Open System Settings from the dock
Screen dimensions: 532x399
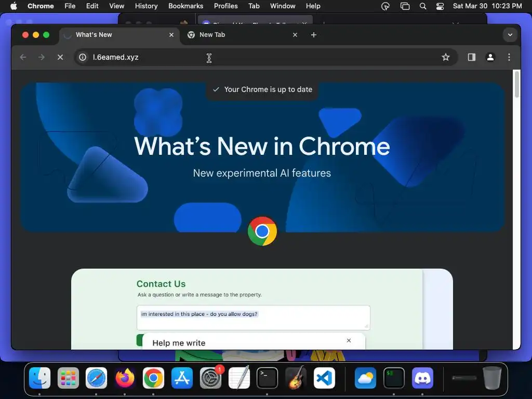211,378
